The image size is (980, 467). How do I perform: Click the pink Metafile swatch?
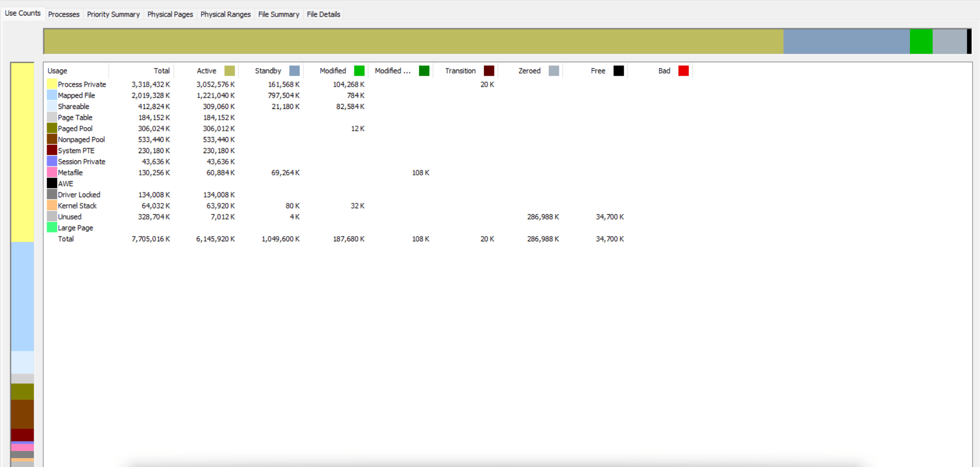coord(52,172)
